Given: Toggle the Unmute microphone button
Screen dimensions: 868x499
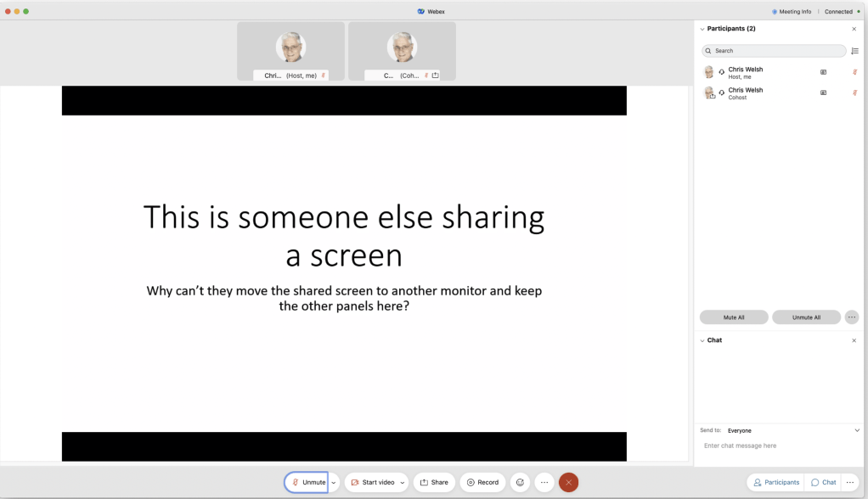Looking at the screenshot, I should point(307,482).
